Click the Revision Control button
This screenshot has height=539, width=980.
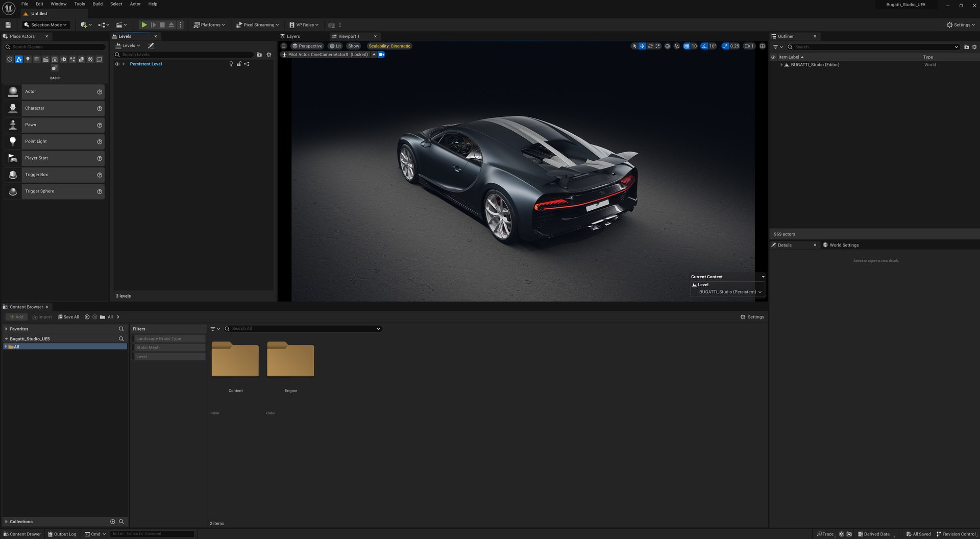(956, 534)
